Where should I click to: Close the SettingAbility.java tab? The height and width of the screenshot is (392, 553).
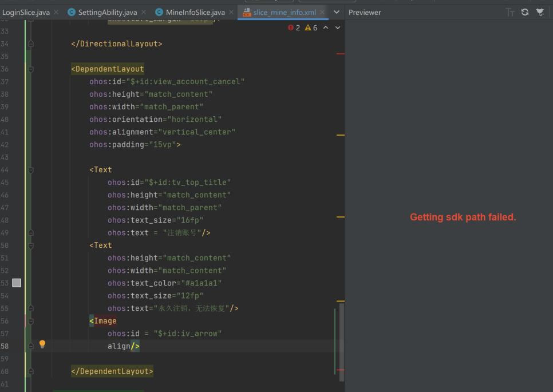[x=144, y=13]
